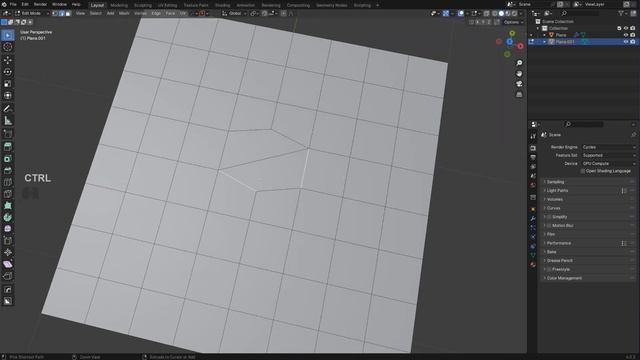Select the Select Box tool
The image size is (640, 360).
coord(8,36)
